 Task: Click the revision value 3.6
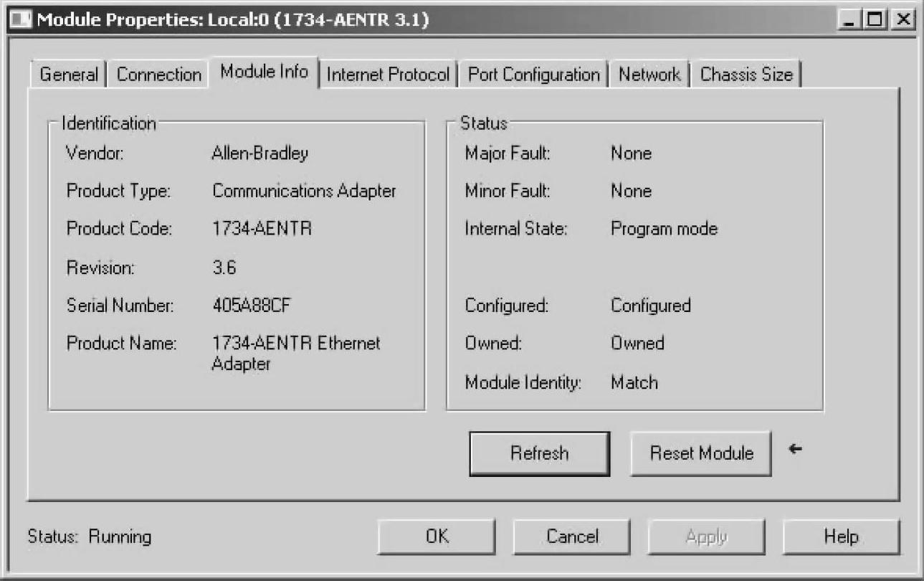[x=224, y=268]
